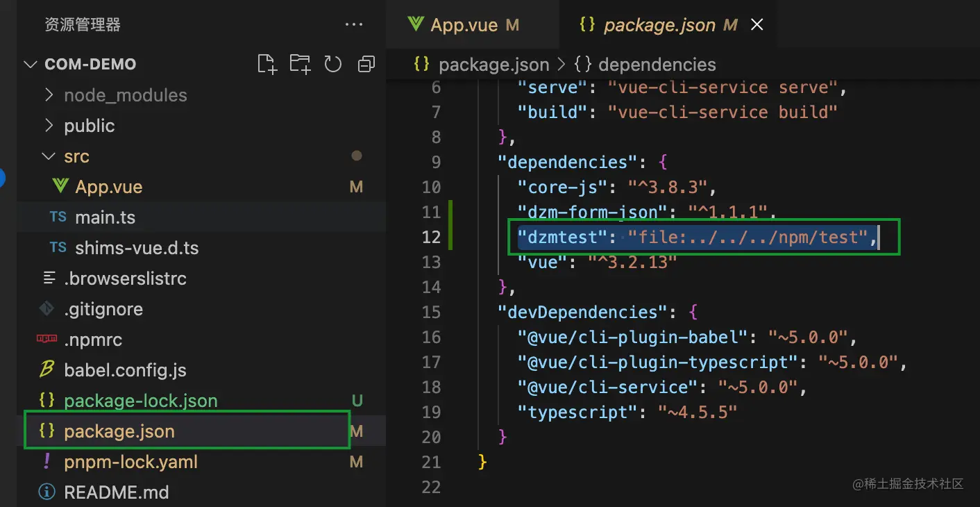Place cursor on the "build" script line

click(677, 113)
